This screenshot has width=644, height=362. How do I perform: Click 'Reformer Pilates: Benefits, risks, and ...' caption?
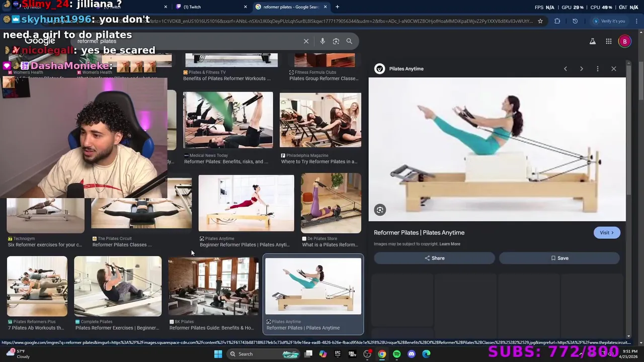226,162
